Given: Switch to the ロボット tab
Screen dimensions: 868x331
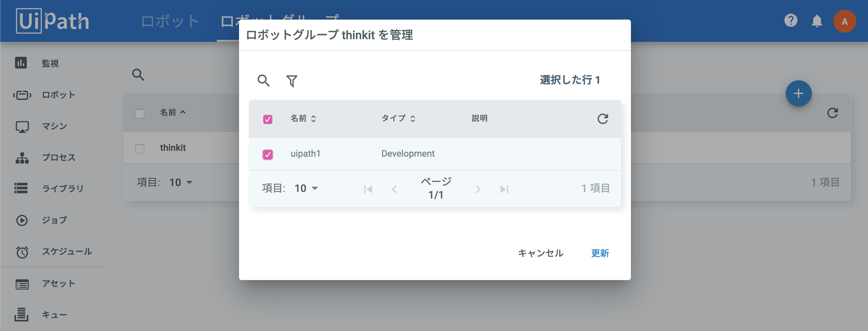Looking at the screenshot, I should (x=170, y=21).
